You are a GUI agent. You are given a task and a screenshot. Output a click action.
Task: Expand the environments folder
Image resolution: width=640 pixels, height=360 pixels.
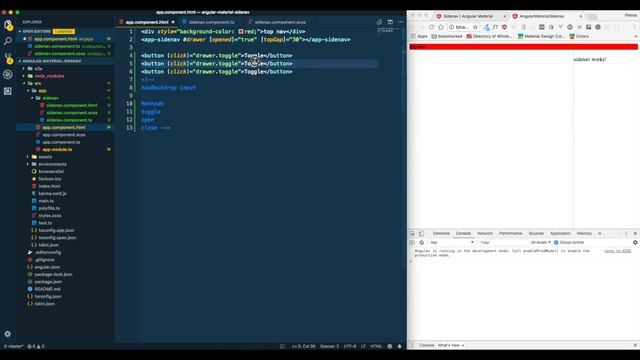52,164
